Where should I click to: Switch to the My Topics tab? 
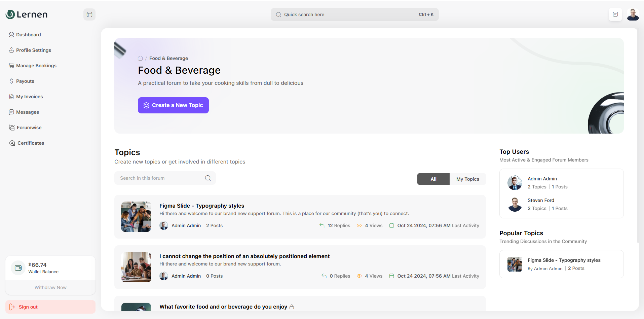[467, 179]
